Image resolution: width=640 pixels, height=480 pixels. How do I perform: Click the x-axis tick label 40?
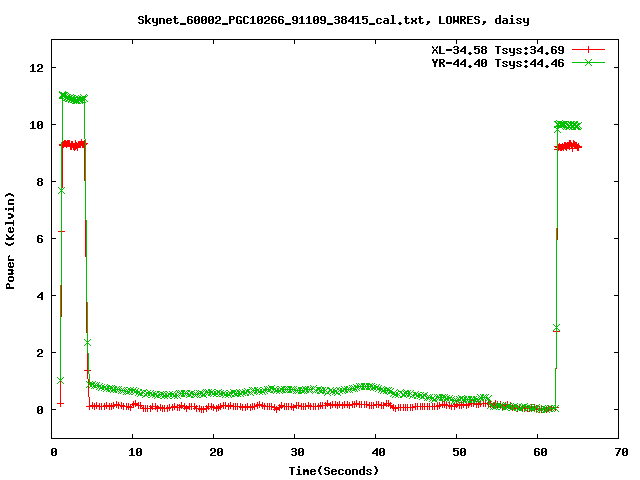point(378,452)
